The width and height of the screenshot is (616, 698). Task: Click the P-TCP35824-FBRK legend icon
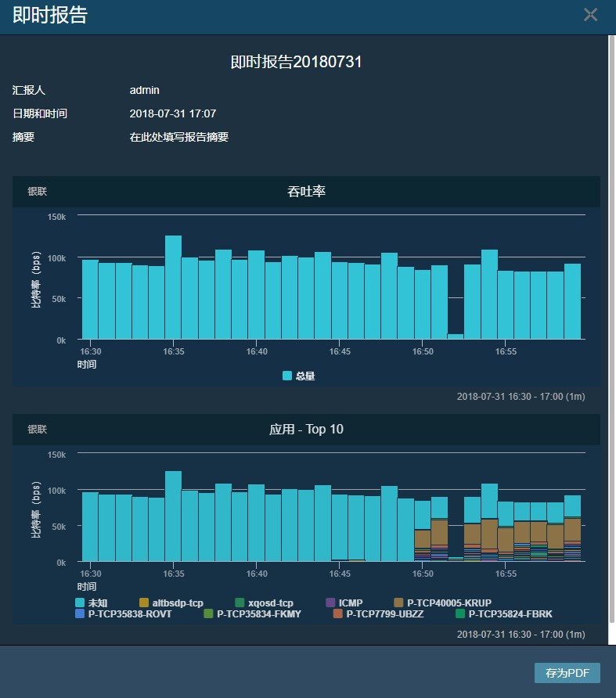coord(460,614)
